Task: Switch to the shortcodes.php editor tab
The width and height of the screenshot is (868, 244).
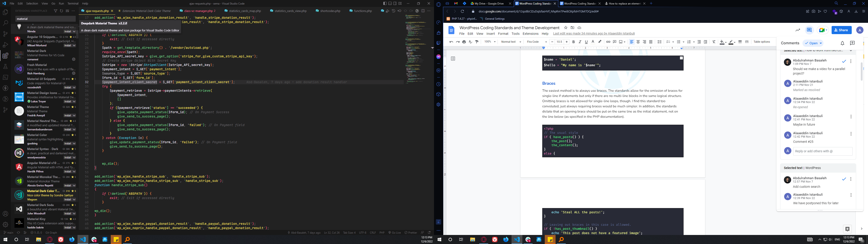Action: 330,11
